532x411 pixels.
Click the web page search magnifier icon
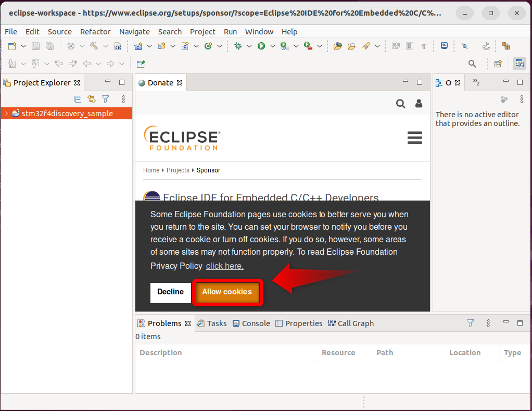(401, 104)
